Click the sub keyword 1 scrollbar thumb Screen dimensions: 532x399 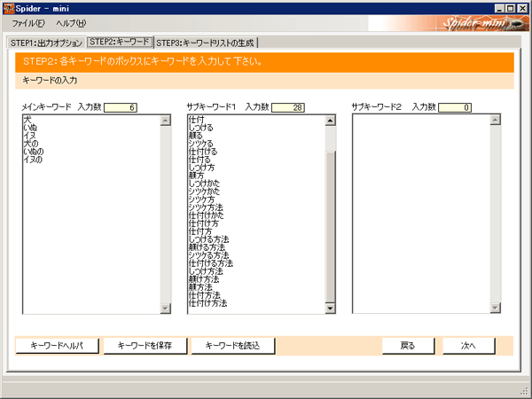coord(330,227)
